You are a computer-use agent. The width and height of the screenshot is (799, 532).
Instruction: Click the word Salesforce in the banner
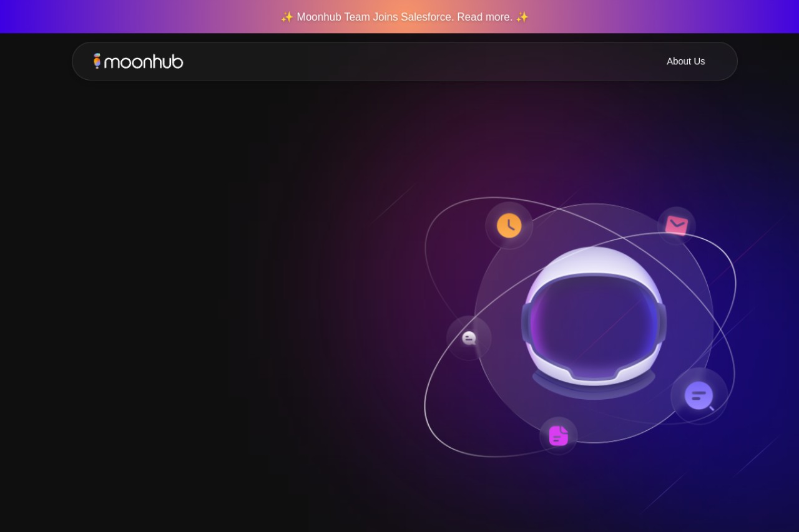[x=427, y=17]
